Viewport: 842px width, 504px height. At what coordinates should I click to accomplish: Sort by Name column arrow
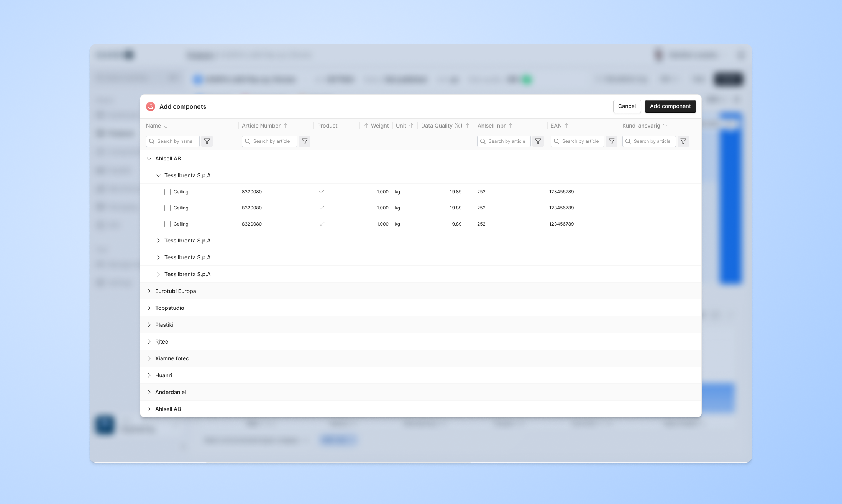[x=166, y=126]
